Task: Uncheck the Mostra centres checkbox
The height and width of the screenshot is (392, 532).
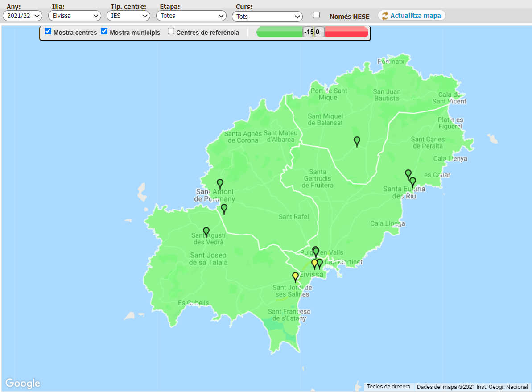Action: coord(48,31)
